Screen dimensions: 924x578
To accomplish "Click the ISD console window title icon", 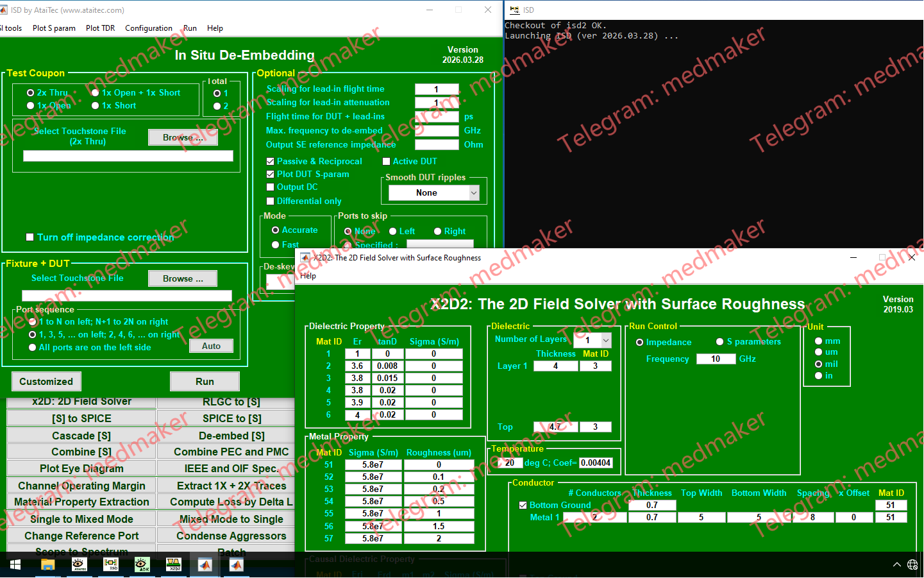I will [514, 10].
